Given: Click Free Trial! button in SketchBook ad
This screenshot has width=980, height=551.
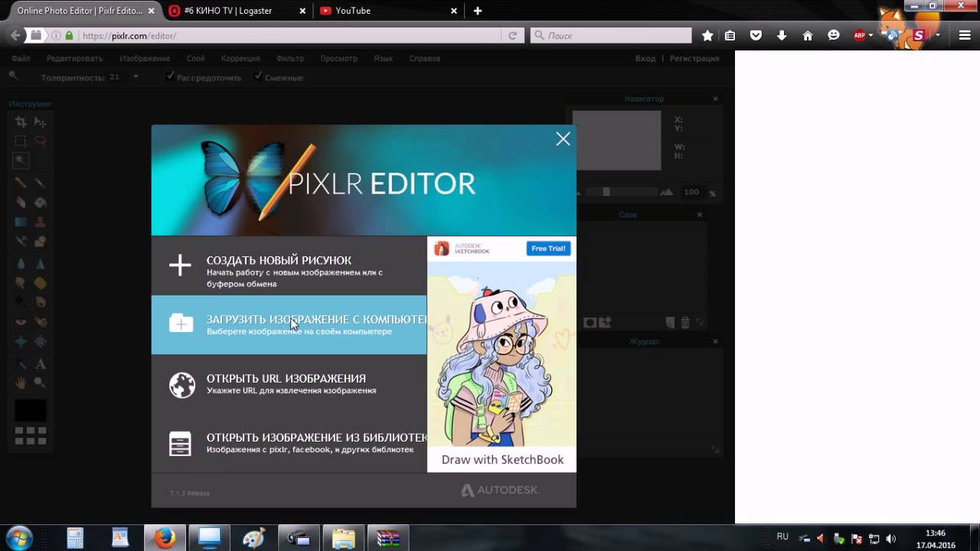Looking at the screenshot, I should [x=548, y=249].
